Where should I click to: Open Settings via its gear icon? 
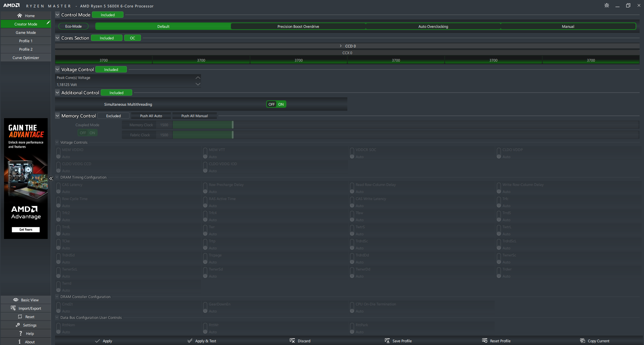pos(18,325)
